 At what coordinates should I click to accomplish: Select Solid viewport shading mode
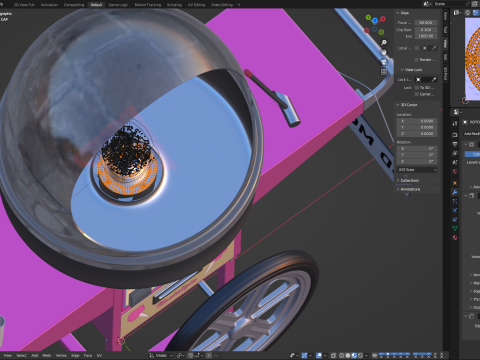(348, 355)
